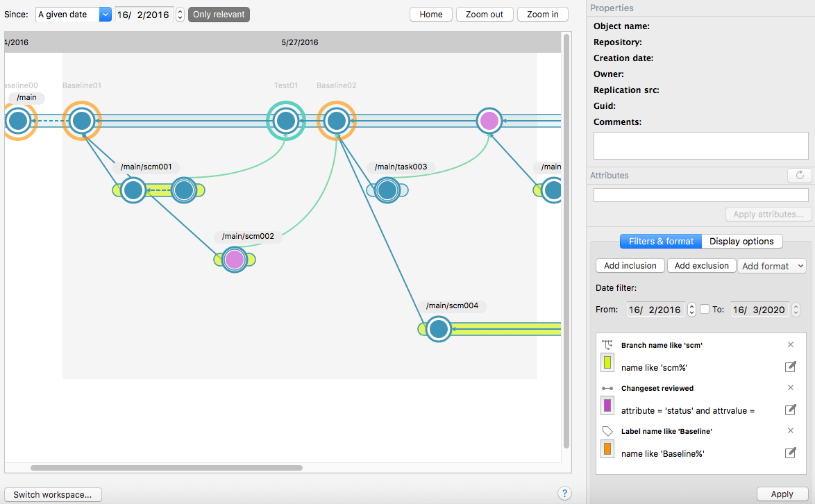
Task: Select the Test01 labeled changeset node
Action: pyautogui.click(x=285, y=121)
